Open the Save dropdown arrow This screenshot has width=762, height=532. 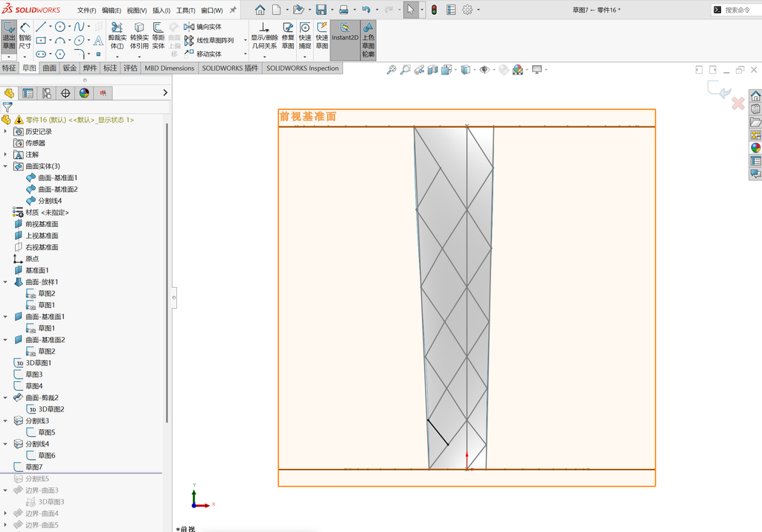pos(333,10)
